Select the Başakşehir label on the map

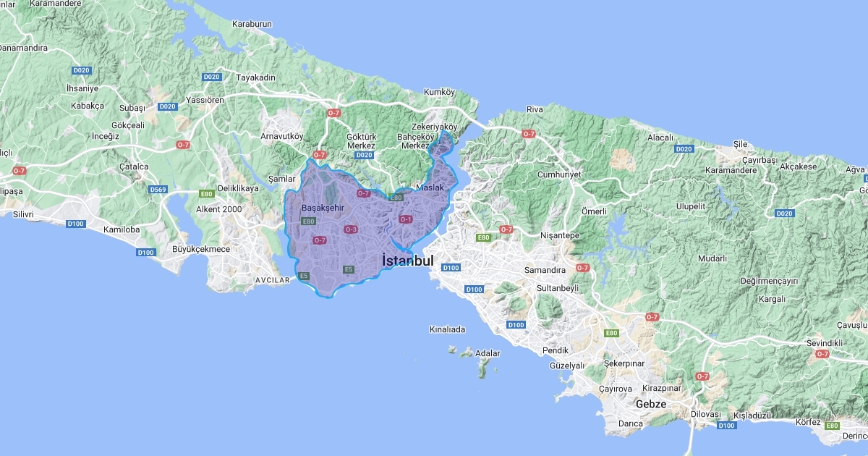click(322, 208)
